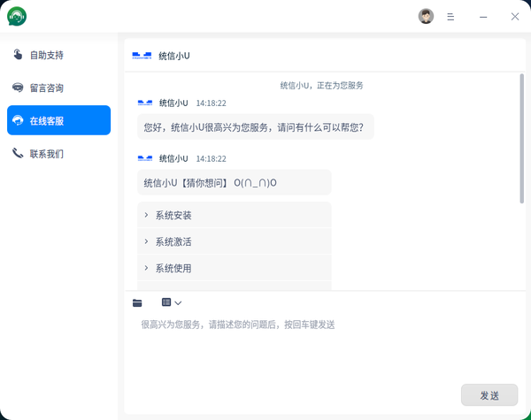Click the green support app logo icon
This screenshot has width=531, height=420.
click(18, 16)
